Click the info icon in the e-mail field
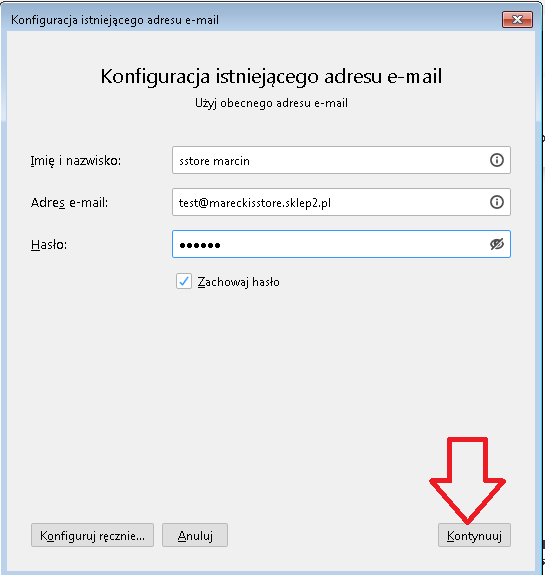The height and width of the screenshot is (575, 545). coord(497,202)
